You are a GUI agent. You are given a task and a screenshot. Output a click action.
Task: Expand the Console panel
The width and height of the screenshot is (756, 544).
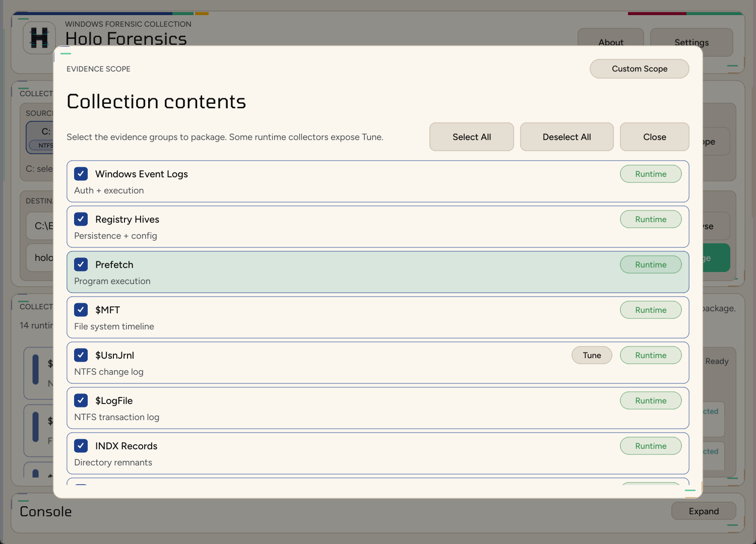[x=704, y=511]
